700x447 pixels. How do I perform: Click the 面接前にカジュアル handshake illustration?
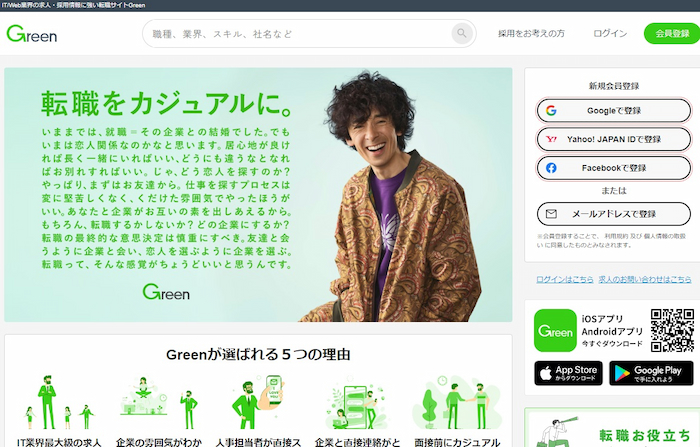[x=457, y=402]
